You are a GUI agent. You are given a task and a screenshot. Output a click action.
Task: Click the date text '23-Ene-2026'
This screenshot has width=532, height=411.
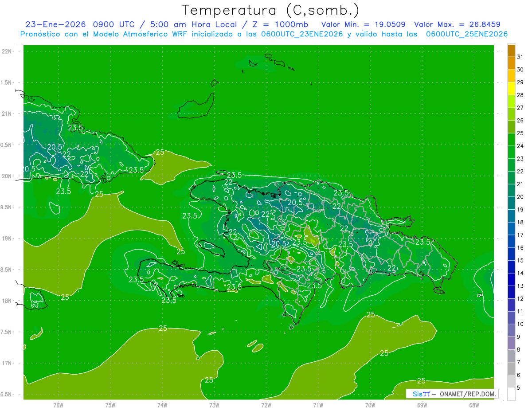(55, 25)
